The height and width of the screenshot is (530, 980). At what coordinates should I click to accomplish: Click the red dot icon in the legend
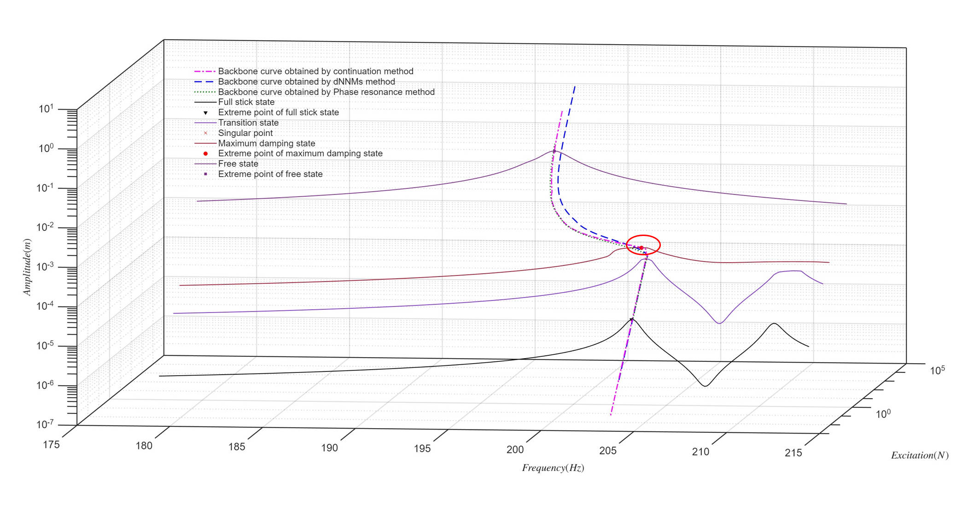pyautogui.click(x=205, y=153)
